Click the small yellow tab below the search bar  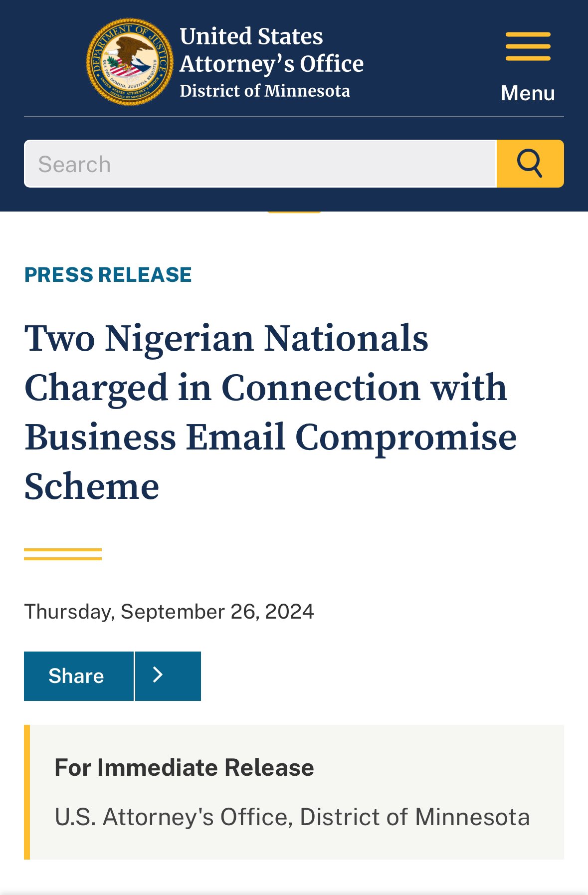(294, 212)
